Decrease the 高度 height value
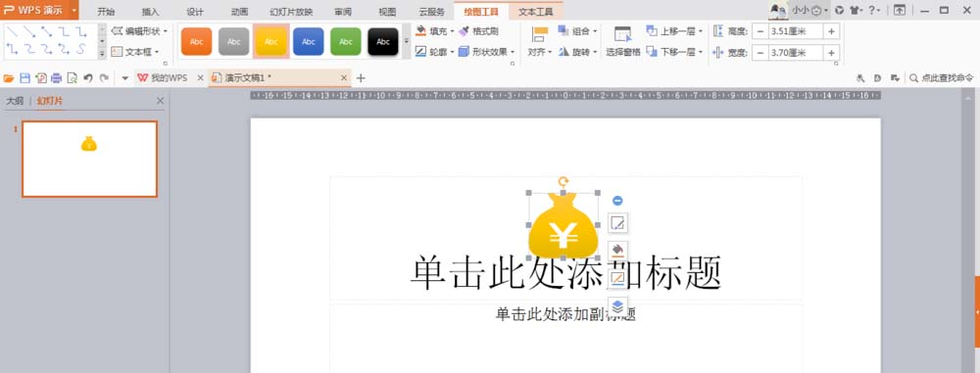 (760, 32)
